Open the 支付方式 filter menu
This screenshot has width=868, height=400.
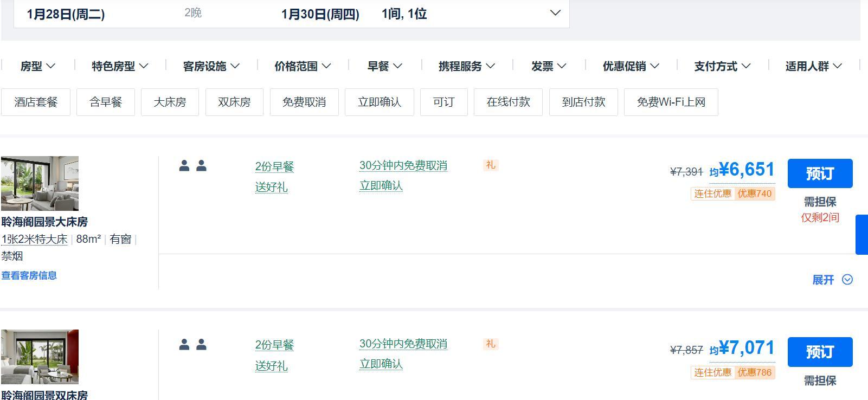click(x=722, y=66)
